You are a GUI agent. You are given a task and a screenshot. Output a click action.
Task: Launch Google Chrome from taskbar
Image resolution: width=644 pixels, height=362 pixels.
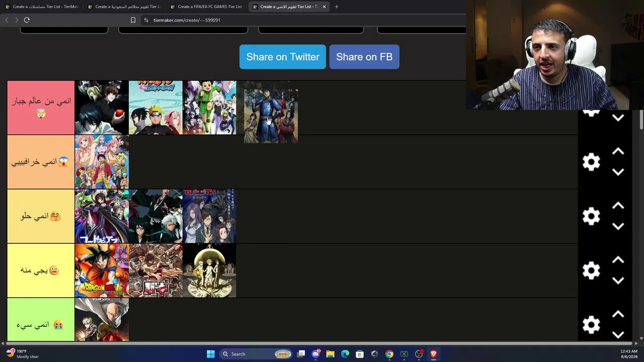pos(389,354)
